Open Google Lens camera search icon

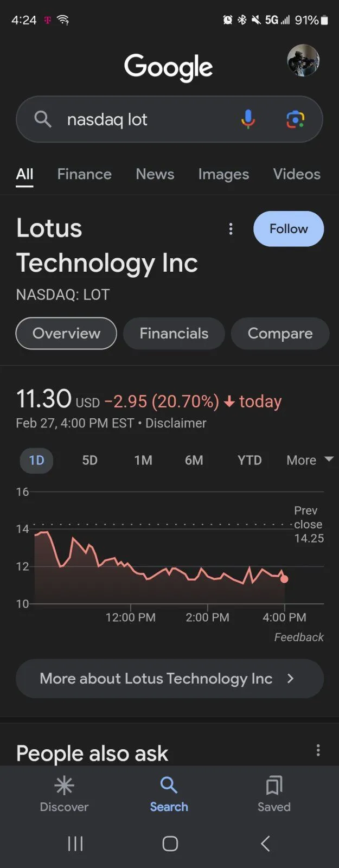coord(295,119)
